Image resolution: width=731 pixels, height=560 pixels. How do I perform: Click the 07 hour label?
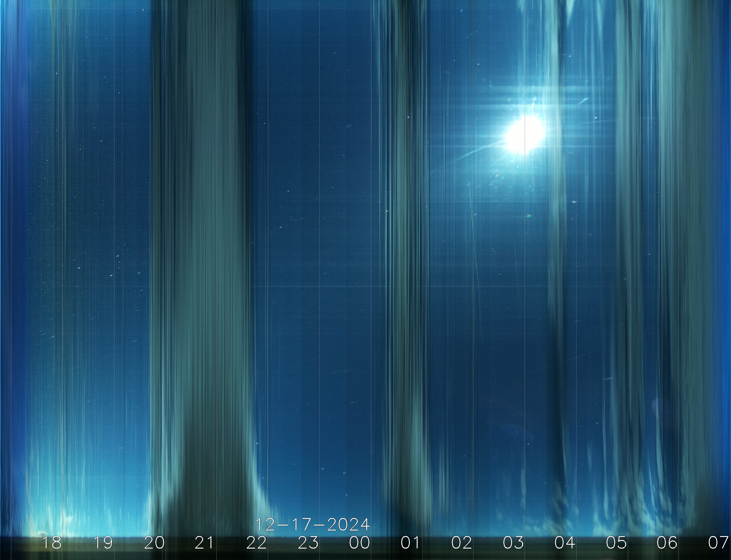coord(718,543)
